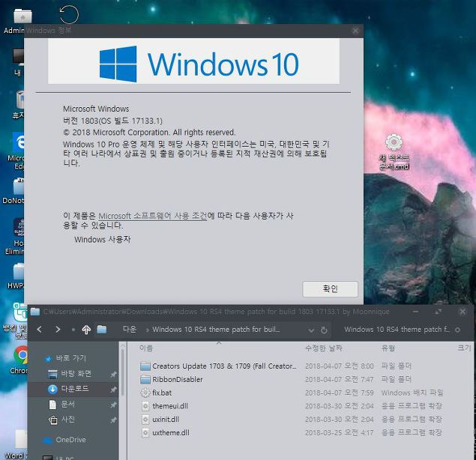Select the Creators Update 1703 & 1709 folder

pos(224,366)
